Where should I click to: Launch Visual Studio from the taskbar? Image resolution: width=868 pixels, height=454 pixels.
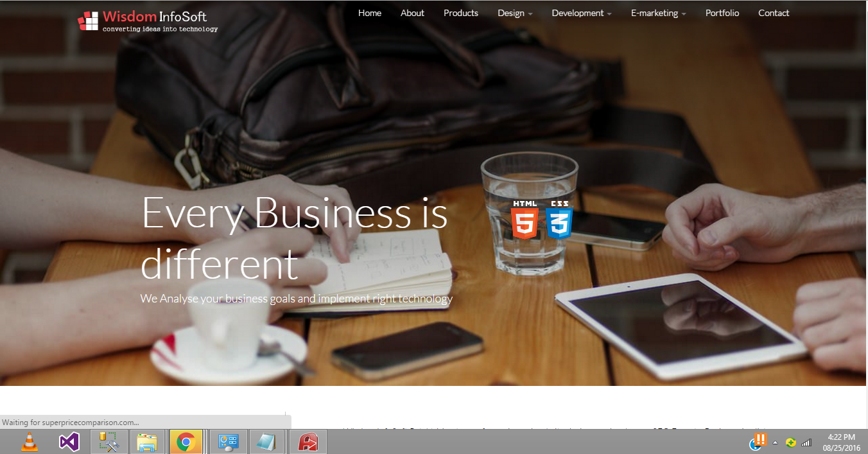tap(69, 442)
